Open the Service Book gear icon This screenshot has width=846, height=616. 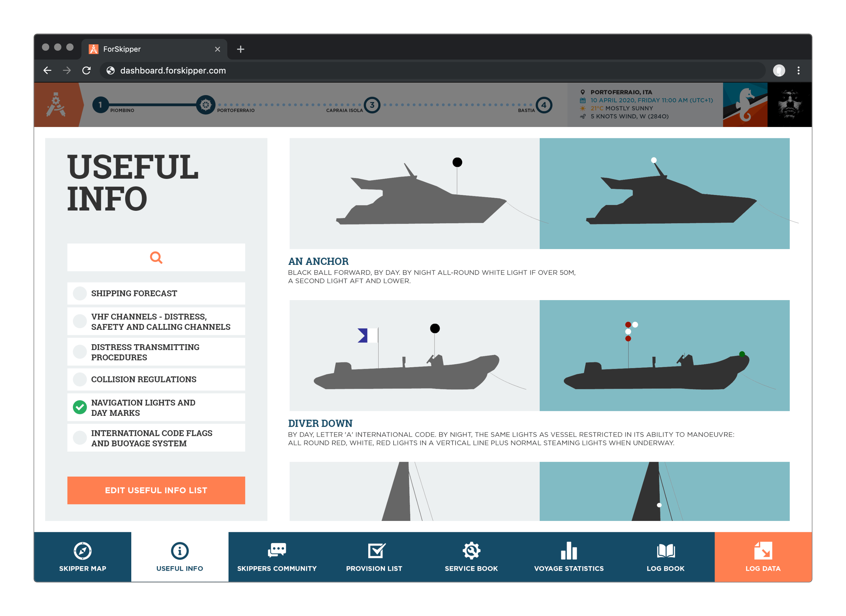pyautogui.click(x=471, y=551)
